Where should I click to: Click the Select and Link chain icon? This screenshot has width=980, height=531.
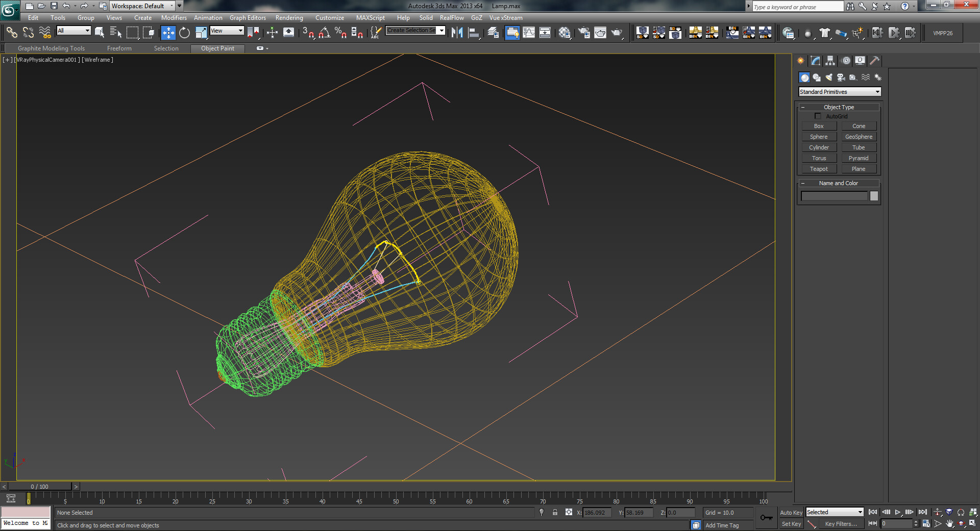click(x=11, y=33)
